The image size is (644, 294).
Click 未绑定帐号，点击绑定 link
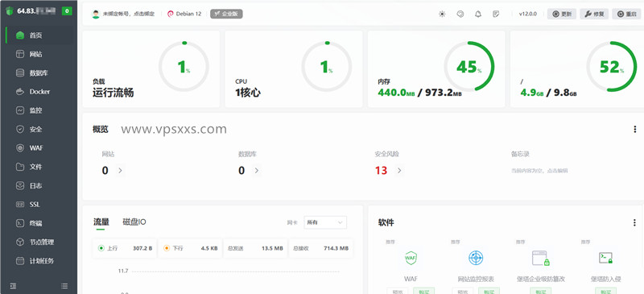click(x=129, y=14)
